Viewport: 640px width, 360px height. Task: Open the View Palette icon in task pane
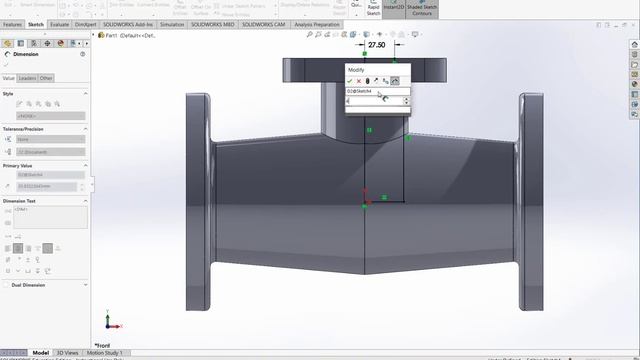tap(634, 74)
